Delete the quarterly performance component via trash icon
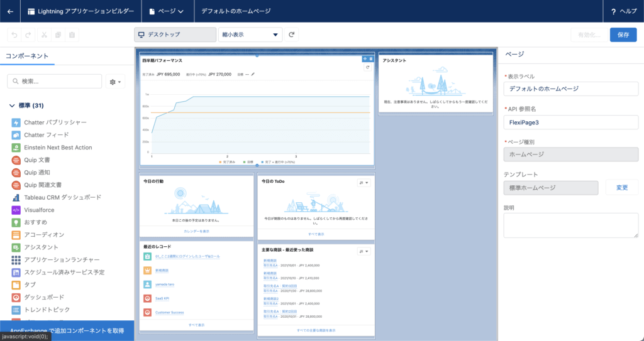Viewport: 644px width, 341px height. pyautogui.click(x=371, y=58)
